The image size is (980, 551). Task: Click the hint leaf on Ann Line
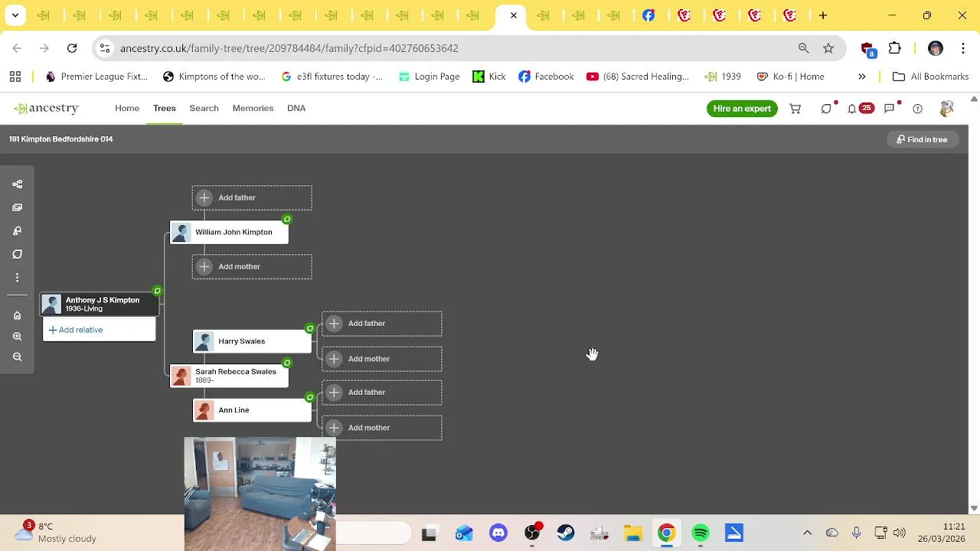coord(310,397)
